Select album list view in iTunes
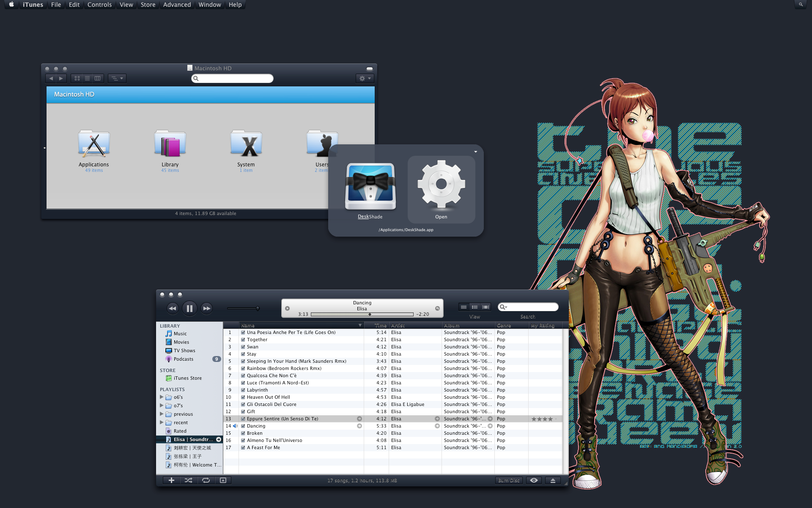Viewport: 812px width, 508px height. click(475, 307)
